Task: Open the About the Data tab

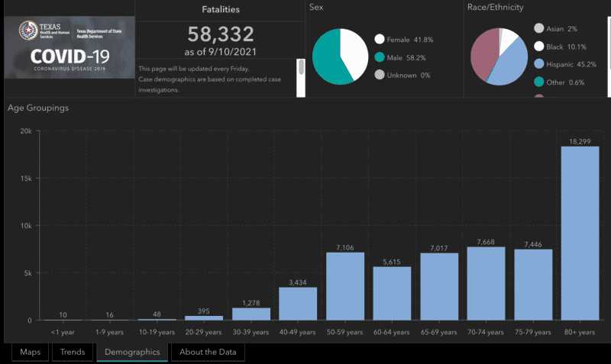Action: (208, 352)
